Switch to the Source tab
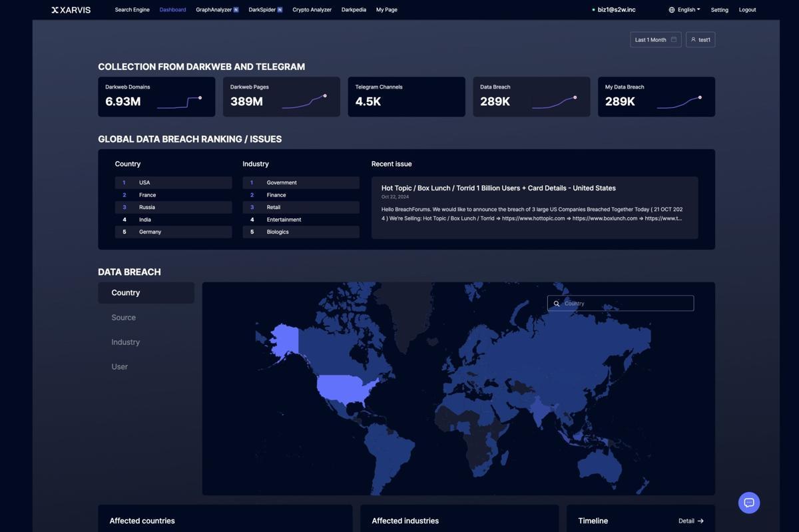Image resolution: width=799 pixels, height=532 pixels. [123, 318]
